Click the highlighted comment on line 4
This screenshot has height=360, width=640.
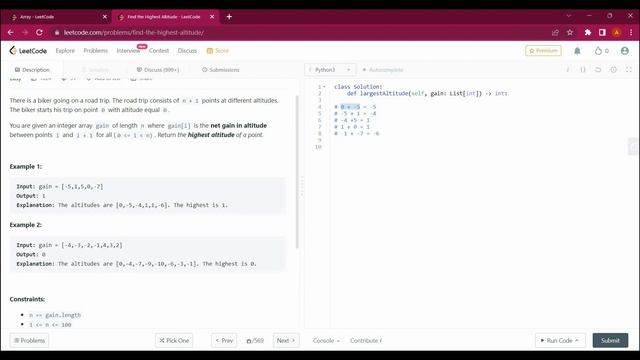351,107
